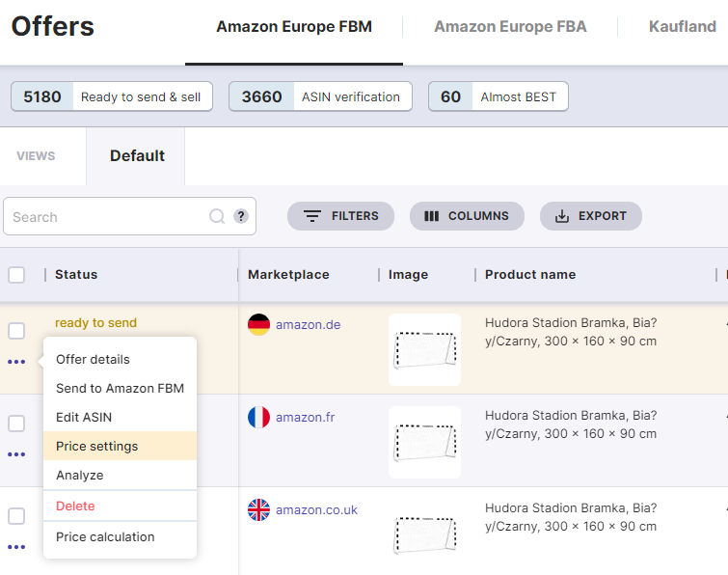Open three-dots menu for amazon.de row
Viewport: 728px width, 575px height.
[x=16, y=362]
